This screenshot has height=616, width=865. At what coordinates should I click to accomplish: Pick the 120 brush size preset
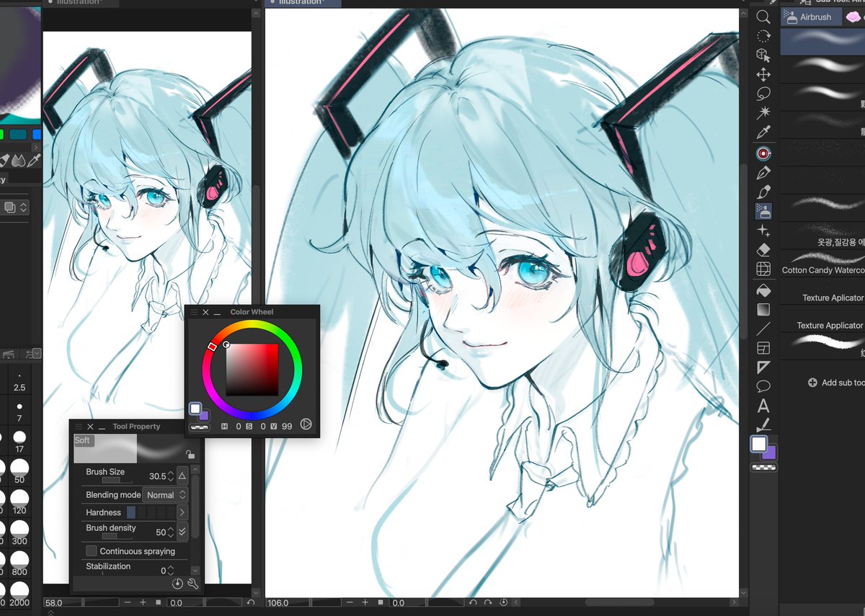tap(19, 502)
